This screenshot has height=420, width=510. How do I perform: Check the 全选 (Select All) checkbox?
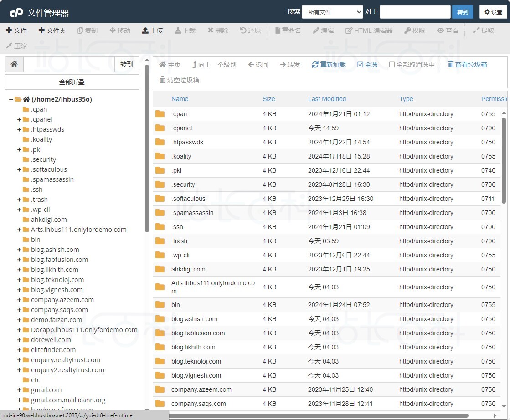[x=360, y=65]
